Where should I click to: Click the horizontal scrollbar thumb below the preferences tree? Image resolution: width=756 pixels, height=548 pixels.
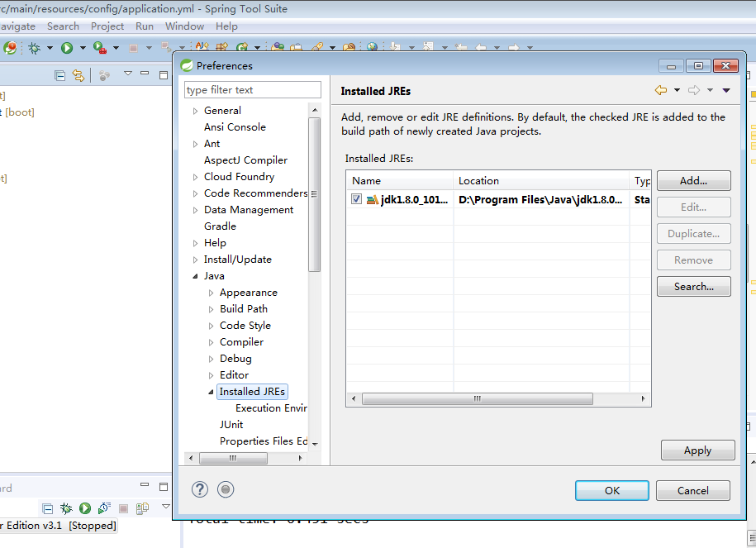(x=233, y=458)
